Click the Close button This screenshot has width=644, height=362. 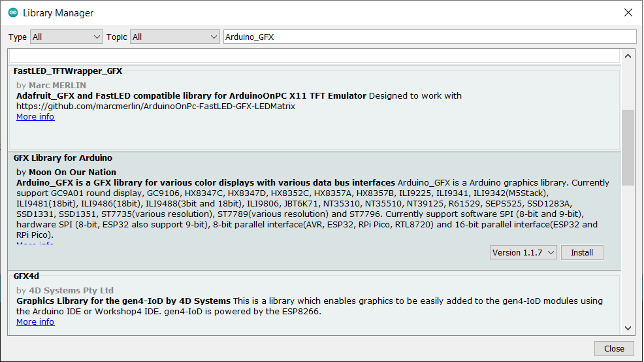click(x=614, y=348)
